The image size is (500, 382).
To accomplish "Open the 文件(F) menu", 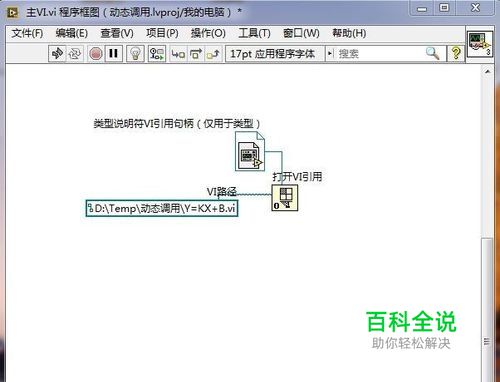I will click(x=27, y=33).
